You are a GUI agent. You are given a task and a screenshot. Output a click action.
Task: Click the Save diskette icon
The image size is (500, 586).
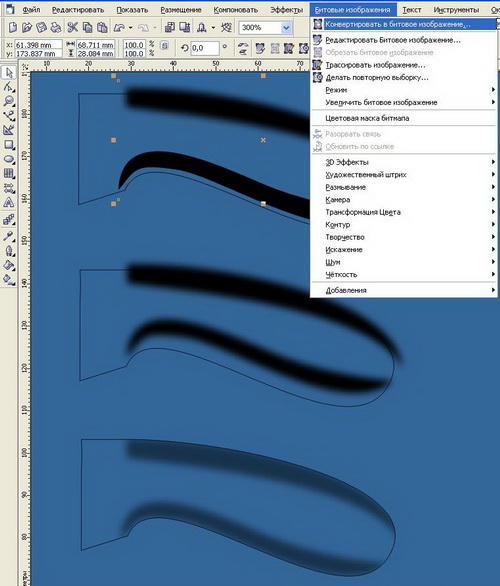pos(41,27)
